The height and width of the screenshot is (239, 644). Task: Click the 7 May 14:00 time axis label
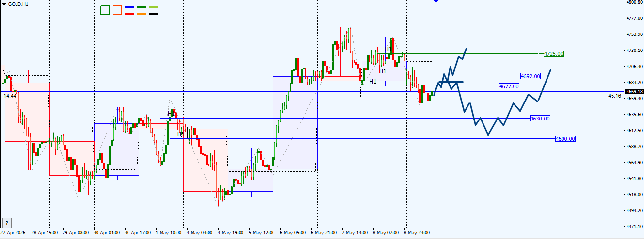pos(355,233)
